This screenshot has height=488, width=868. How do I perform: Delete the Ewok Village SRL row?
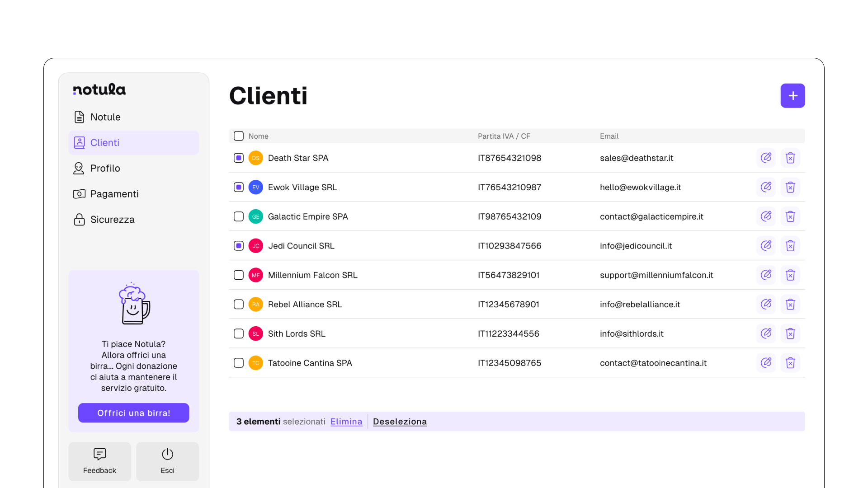pos(790,187)
